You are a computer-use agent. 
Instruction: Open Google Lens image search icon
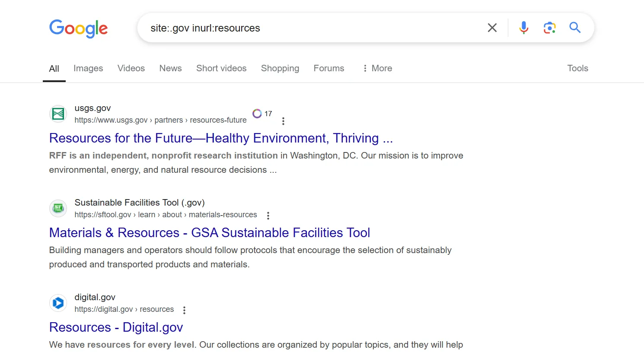click(549, 28)
